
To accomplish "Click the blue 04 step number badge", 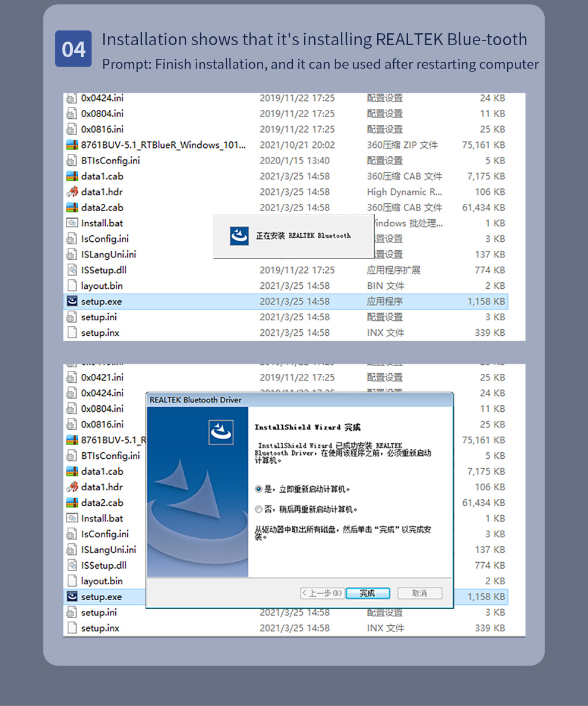I will (74, 49).
